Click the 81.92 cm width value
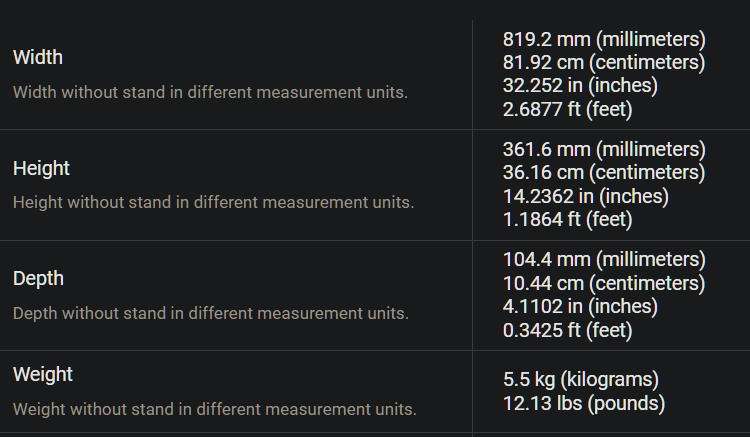The height and width of the screenshot is (437, 750). (604, 63)
